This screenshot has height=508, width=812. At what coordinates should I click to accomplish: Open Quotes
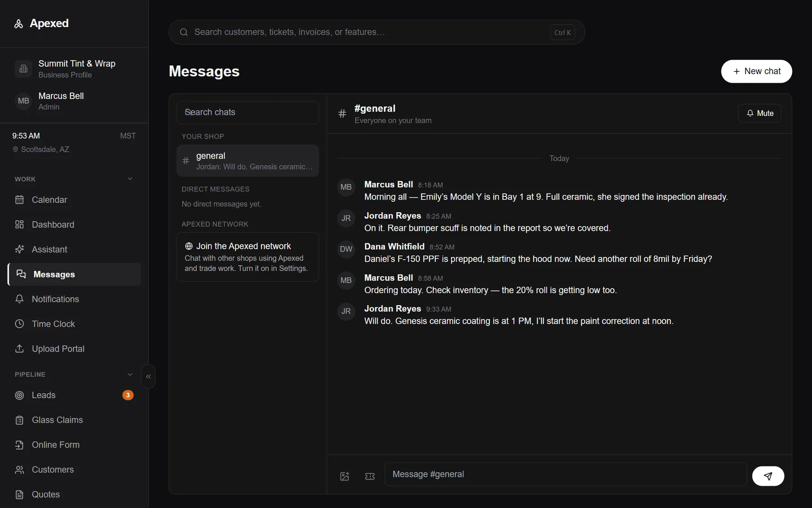[x=74, y=494]
